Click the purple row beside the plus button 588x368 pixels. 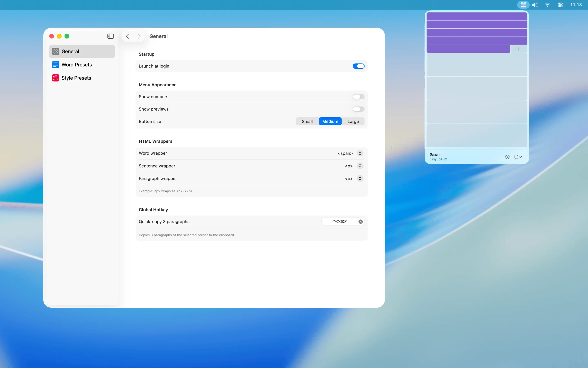coord(468,49)
